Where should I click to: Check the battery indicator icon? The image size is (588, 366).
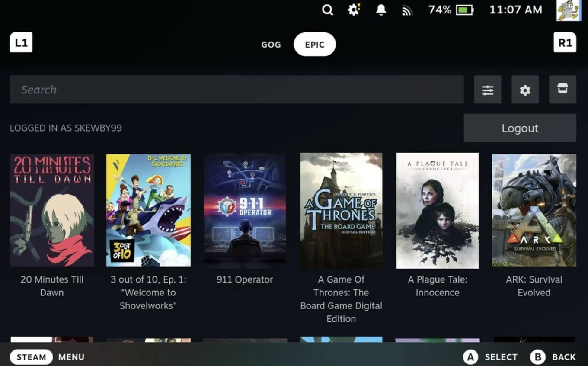click(465, 10)
